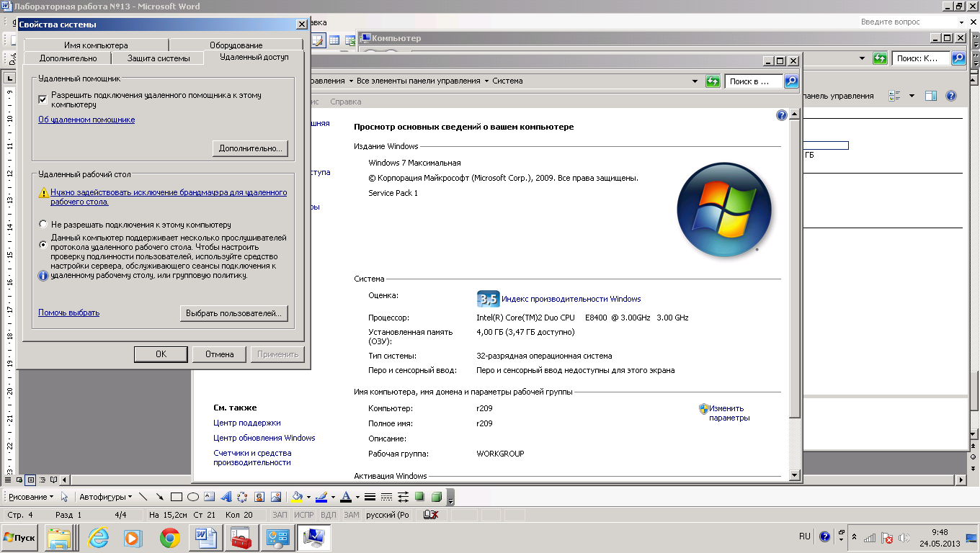The width and height of the screenshot is (980, 553).
Task: Select the Oval drawing tool
Action: (192, 497)
